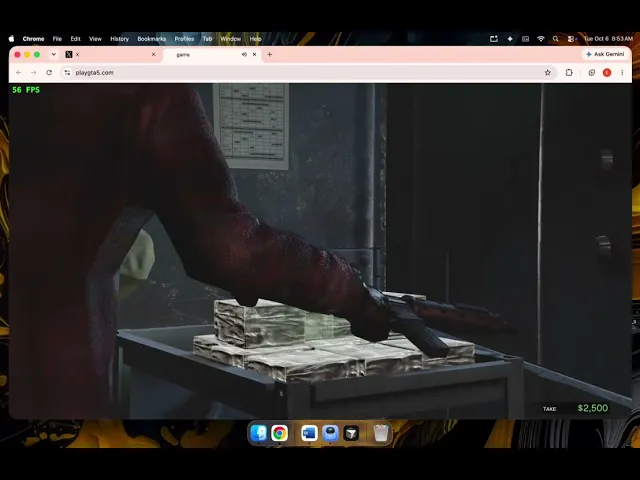The height and width of the screenshot is (480, 640).
Task: Open the Edit menu
Action: coord(76,39)
